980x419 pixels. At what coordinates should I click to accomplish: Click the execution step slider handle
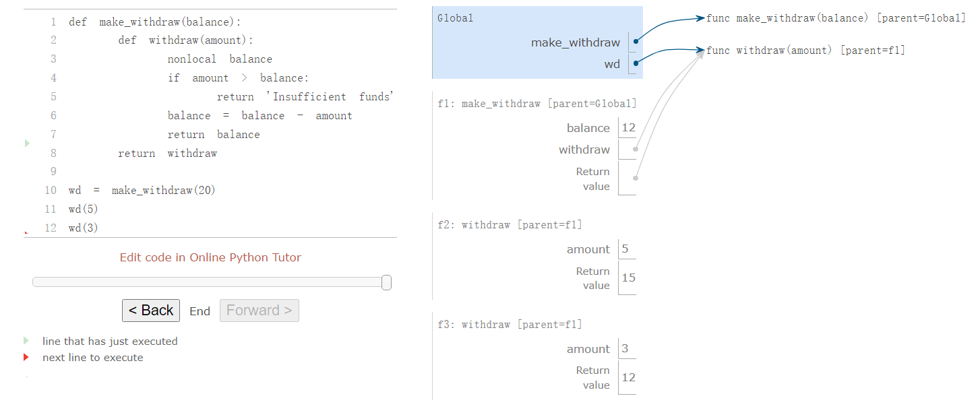pyautogui.click(x=386, y=282)
